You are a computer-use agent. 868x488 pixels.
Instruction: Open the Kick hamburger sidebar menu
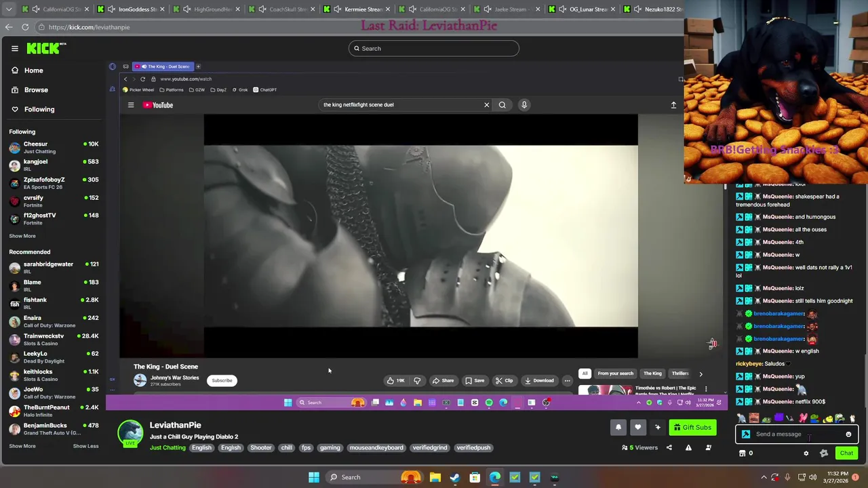(15, 48)
